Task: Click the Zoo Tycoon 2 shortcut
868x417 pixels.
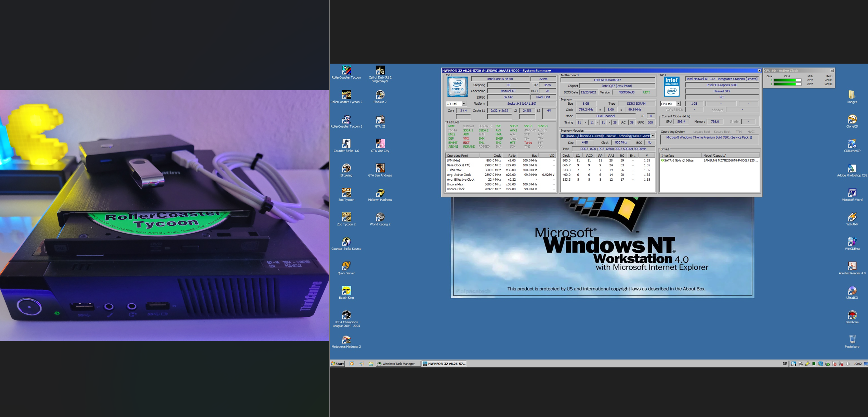Action: (346, 219)
